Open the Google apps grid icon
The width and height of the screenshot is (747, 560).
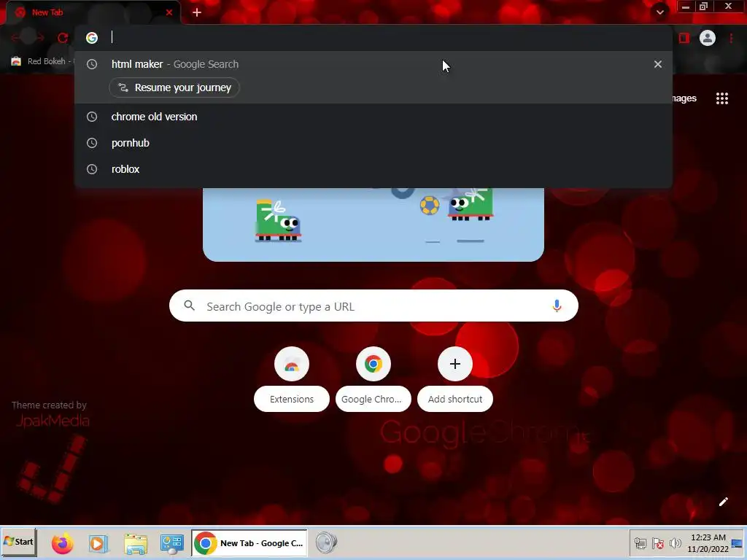[x=721, y=98]
